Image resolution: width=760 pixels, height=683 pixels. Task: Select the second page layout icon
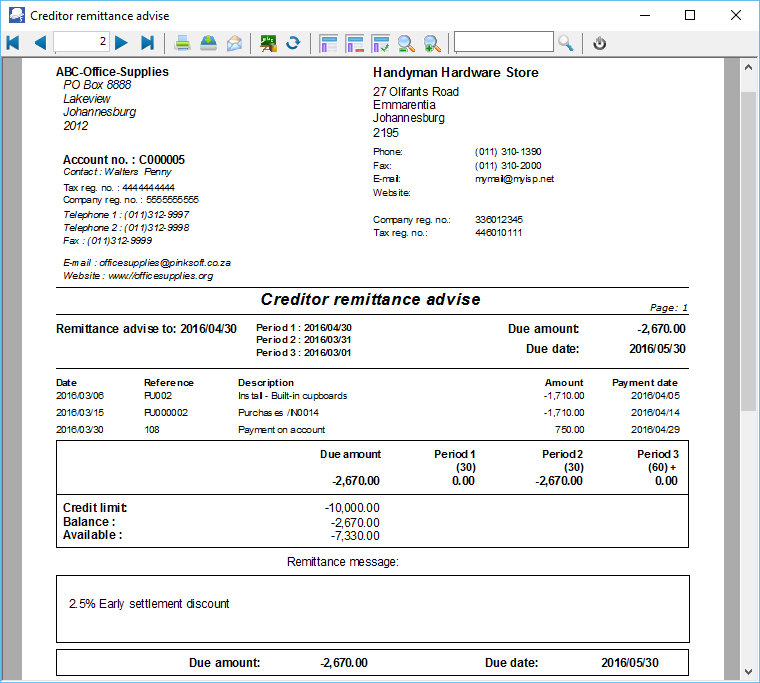(x=354, y=43)
